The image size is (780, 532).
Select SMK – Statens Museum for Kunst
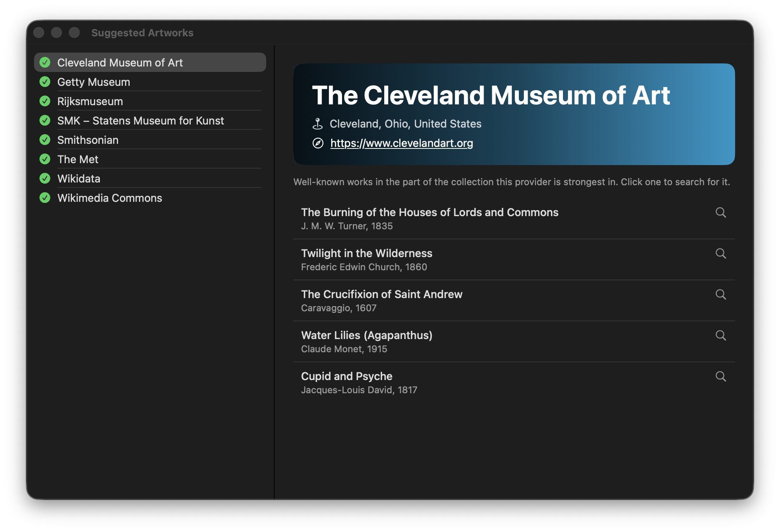[x=150, y=120]
